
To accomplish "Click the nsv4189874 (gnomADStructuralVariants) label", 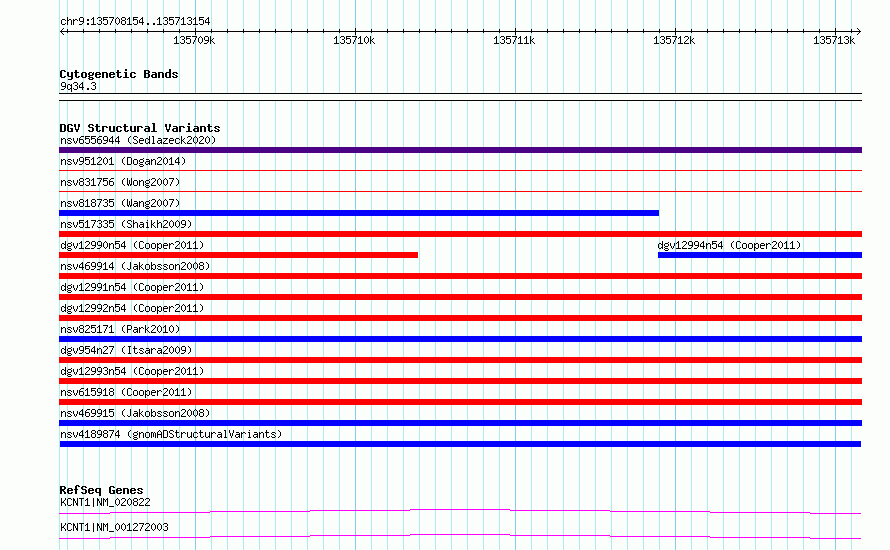I will [171, 434].
